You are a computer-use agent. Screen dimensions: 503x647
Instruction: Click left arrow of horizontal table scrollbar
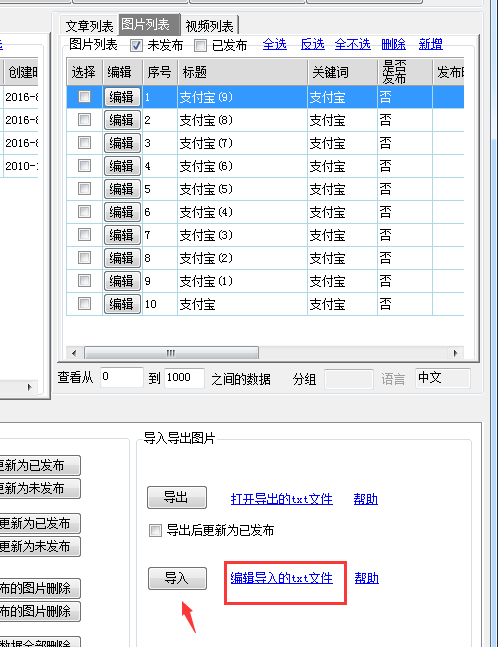(74, 353)
